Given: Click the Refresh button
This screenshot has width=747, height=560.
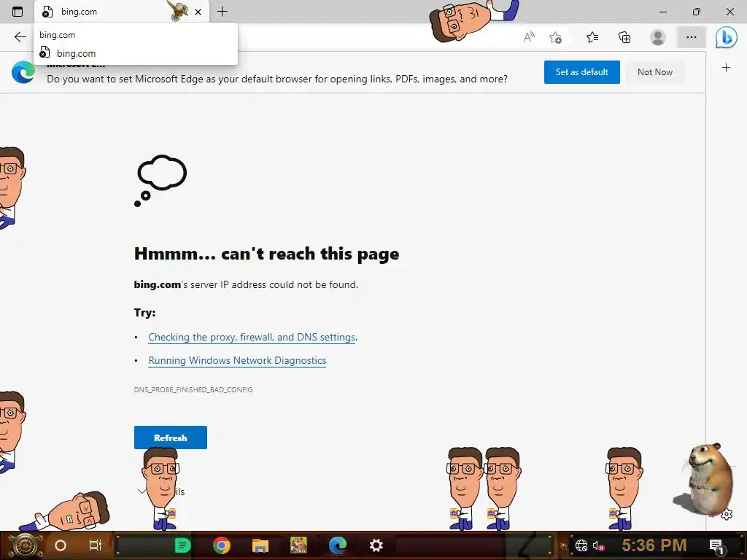Looking at the screenshot, I should [171, 437].
